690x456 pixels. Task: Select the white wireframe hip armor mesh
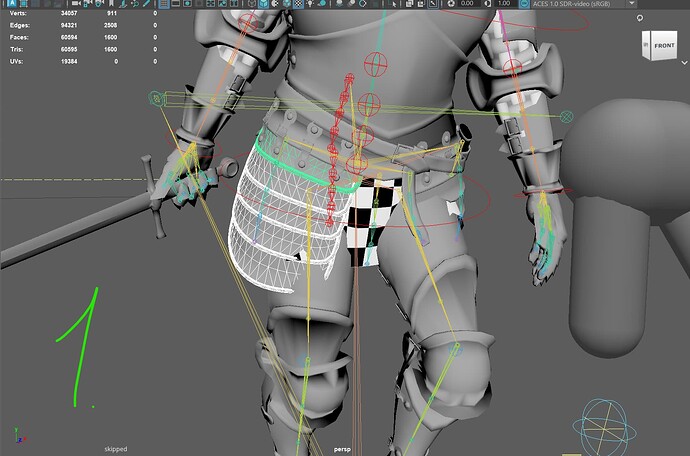(270, 210)
